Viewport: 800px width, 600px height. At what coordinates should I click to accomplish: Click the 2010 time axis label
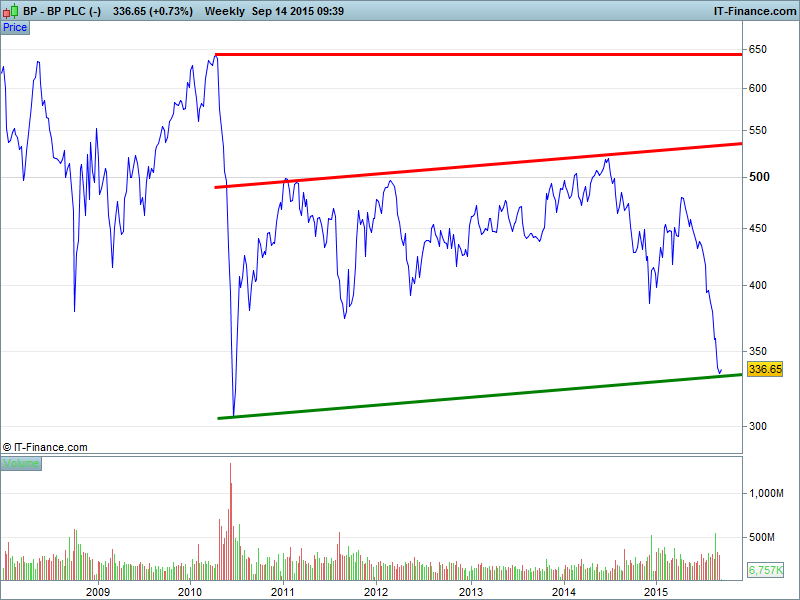click(x=190, y=592)
